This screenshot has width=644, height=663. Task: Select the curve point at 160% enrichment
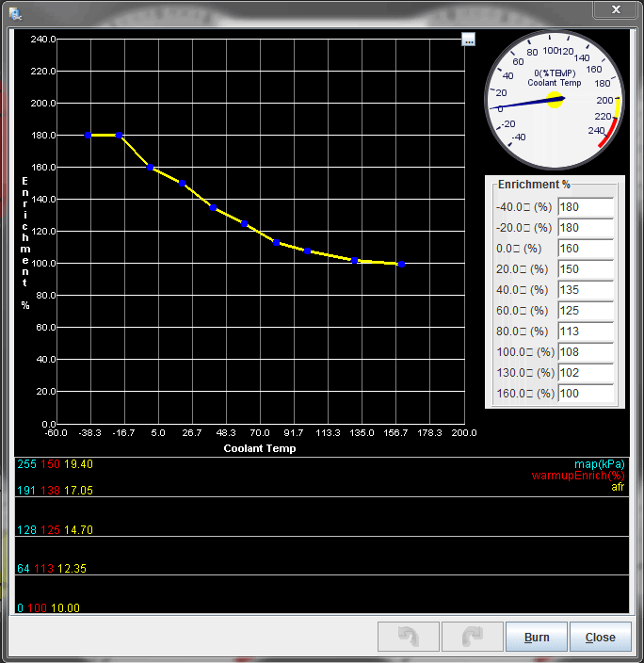(150, 168)
